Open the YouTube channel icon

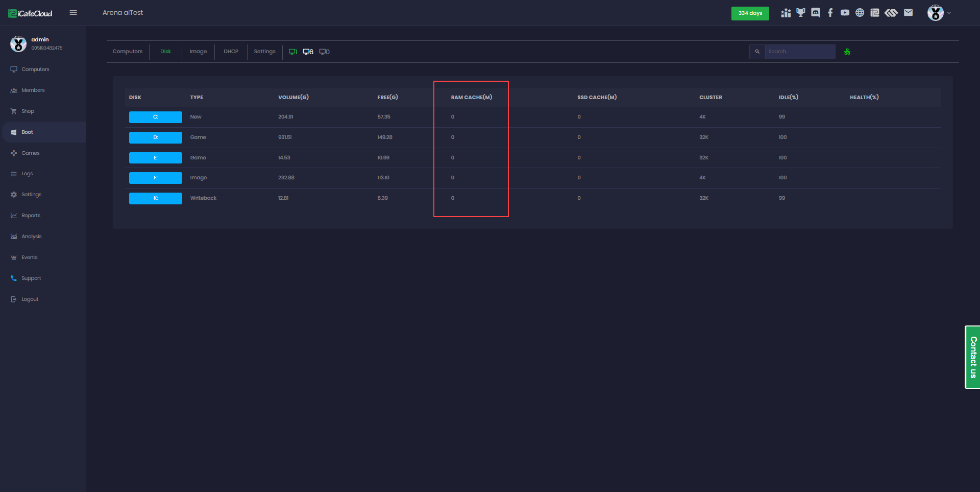tap(845, 13)
